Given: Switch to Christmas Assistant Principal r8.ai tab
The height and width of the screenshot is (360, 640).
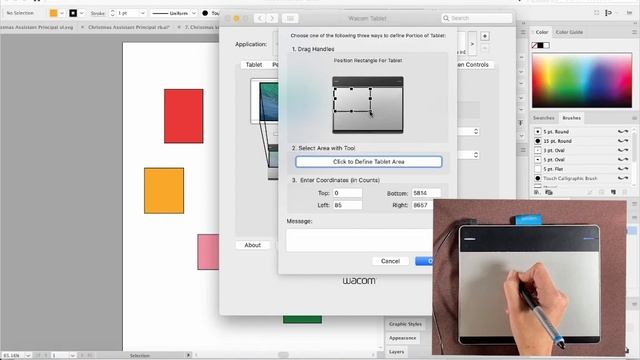Looking at the screenshot, I should (129, 27).
